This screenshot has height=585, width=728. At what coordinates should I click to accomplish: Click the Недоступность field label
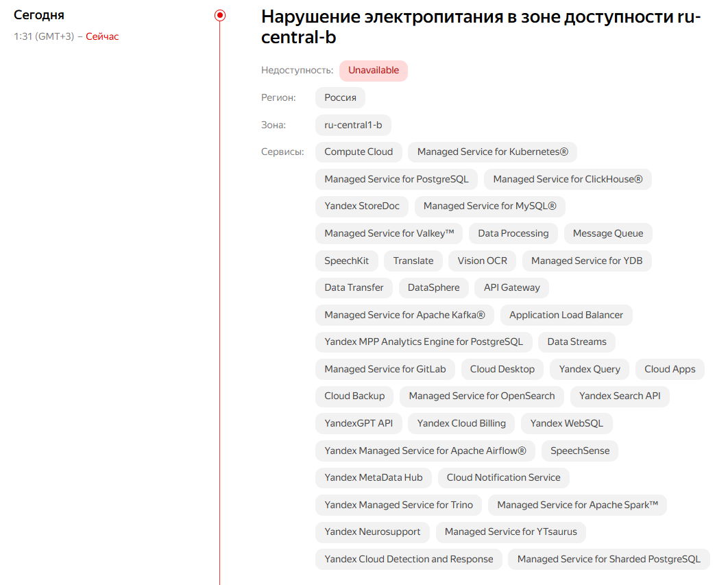[297, 71]
